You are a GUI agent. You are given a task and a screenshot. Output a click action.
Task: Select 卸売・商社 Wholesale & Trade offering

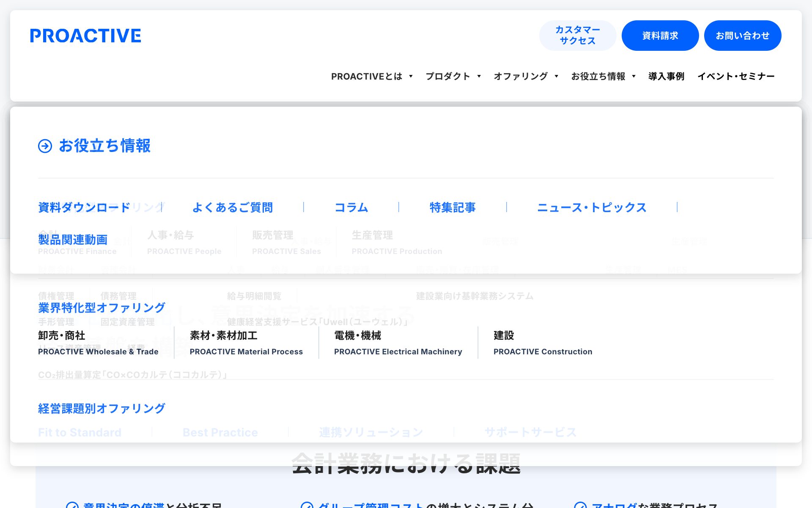(x=98, y=343)
